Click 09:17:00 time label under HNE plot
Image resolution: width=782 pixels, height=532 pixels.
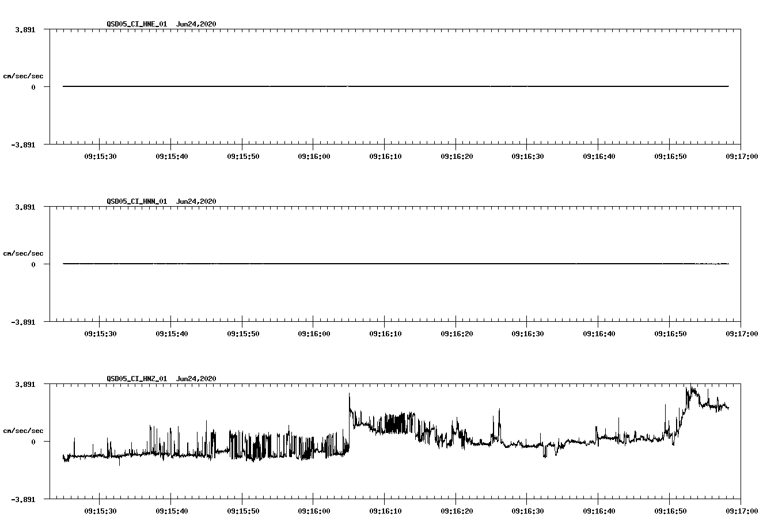(741, 157)
